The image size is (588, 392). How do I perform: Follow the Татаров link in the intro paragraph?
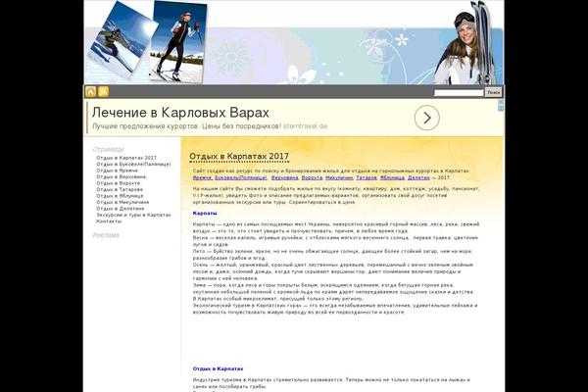tap(367, 177)
